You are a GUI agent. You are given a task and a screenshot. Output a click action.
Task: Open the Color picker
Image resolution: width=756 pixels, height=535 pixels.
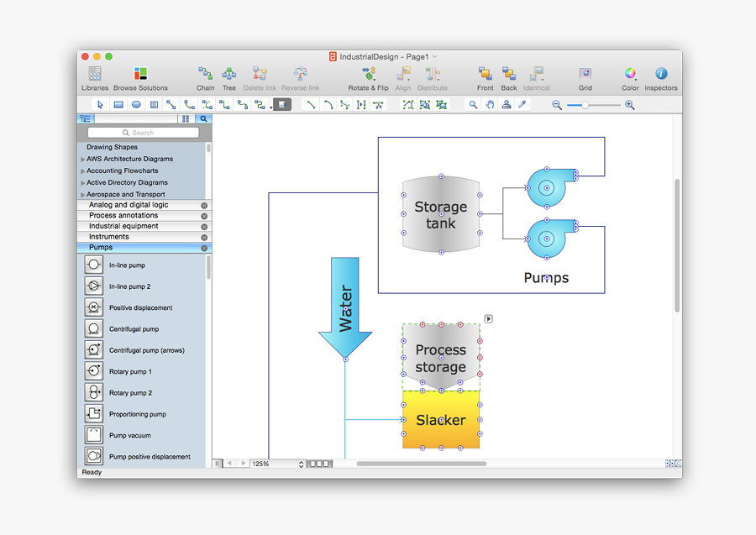629,76
